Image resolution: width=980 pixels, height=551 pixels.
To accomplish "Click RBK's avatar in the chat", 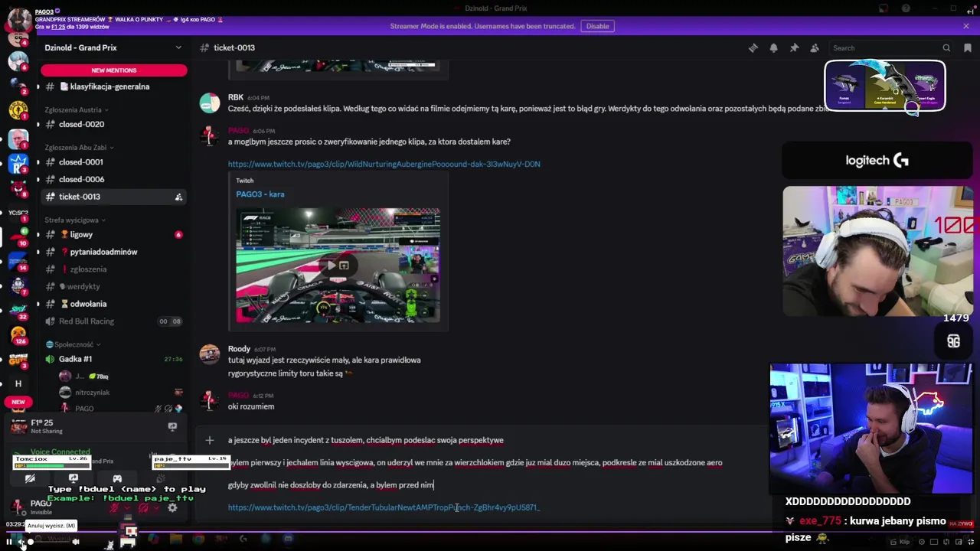I will 210,103.
